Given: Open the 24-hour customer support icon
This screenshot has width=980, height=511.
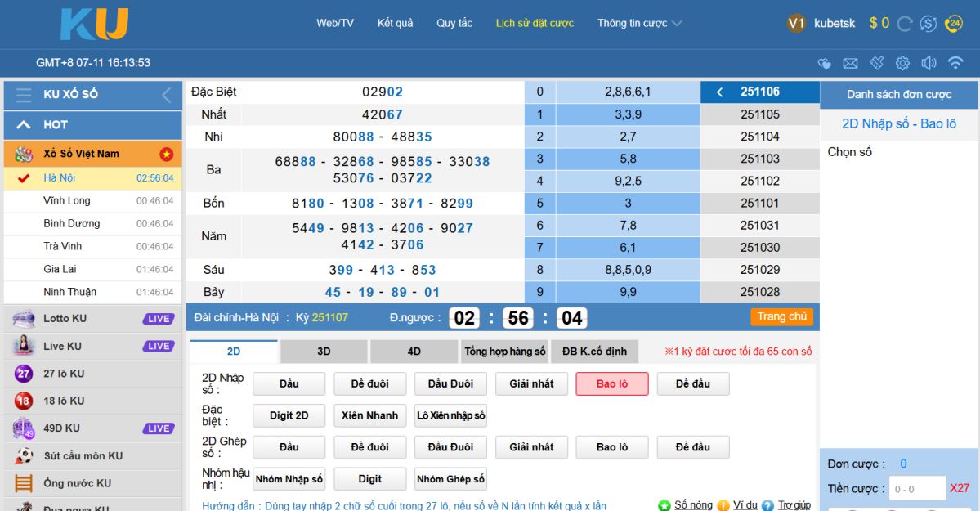Looking at the screenshot, I should click(x=954, y=24).
